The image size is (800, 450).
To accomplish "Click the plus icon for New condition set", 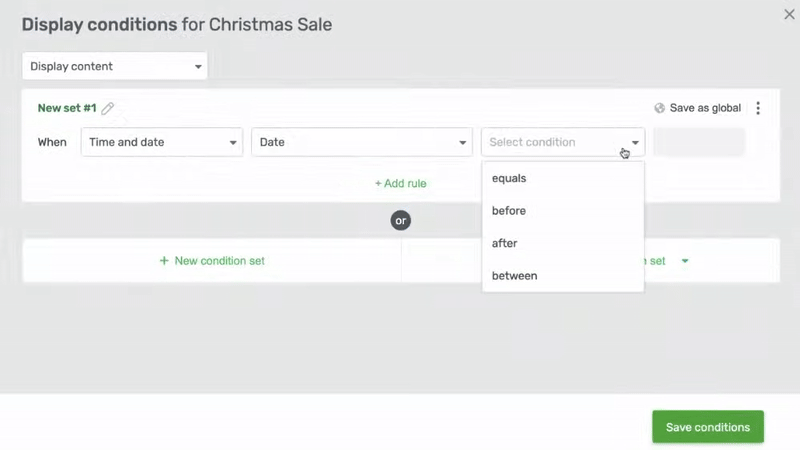I will tap(164, 261).
